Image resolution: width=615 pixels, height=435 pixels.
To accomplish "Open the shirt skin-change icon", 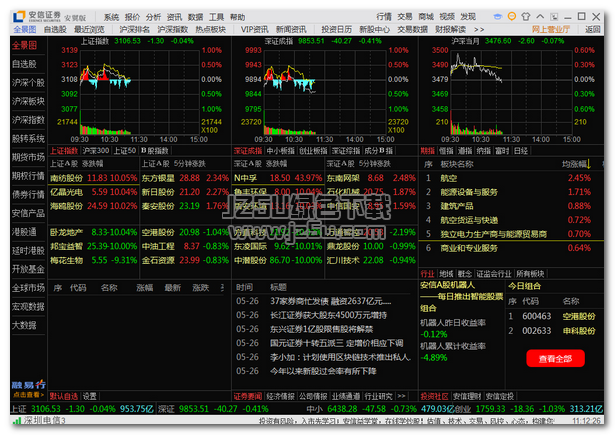I will pos(526,16).
